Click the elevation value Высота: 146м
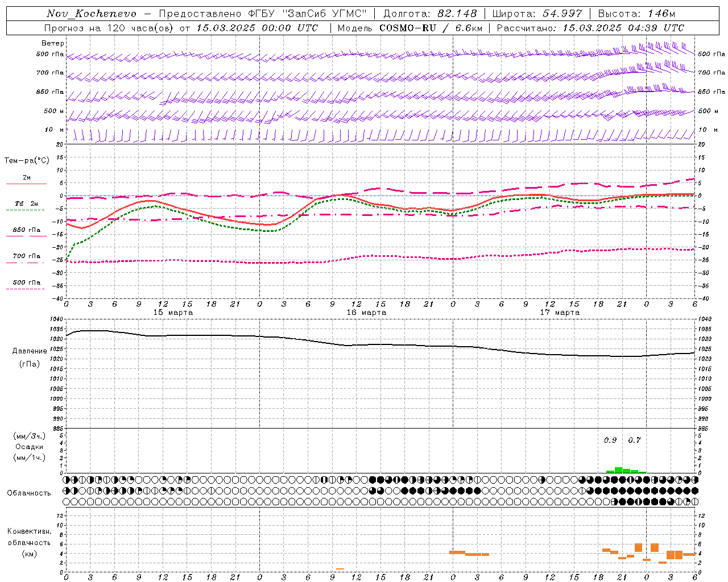Screen dimensions: 728x582 click(636, 14)
